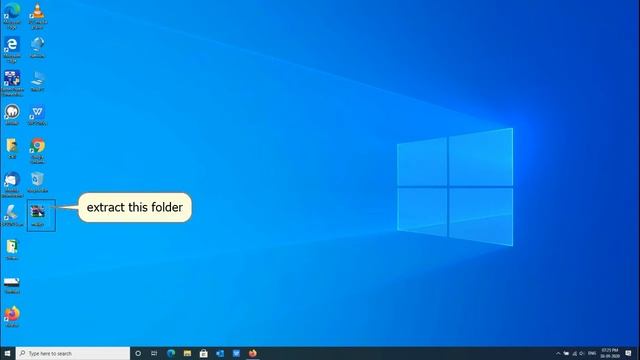Image resolution: width=640 pixels, height=360 pixels.
Task: Open File Explorer from the taskbar
Action: (187, 353)
